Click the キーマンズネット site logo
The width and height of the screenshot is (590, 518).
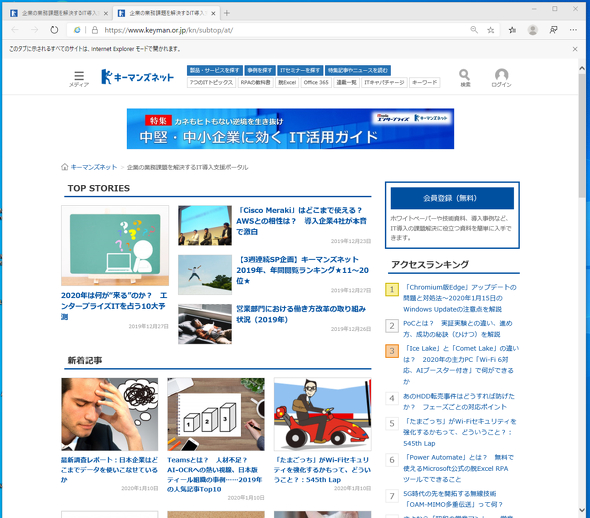137,77
